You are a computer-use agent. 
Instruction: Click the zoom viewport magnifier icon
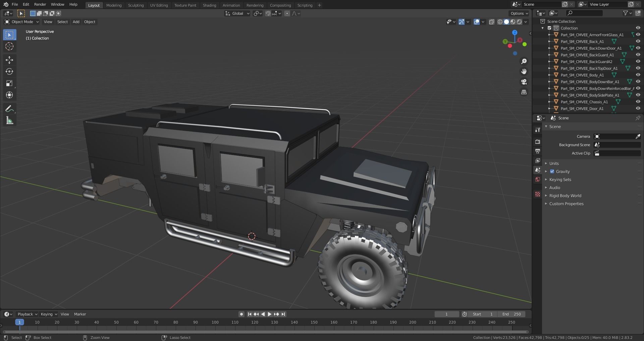[x=524, y=61]
